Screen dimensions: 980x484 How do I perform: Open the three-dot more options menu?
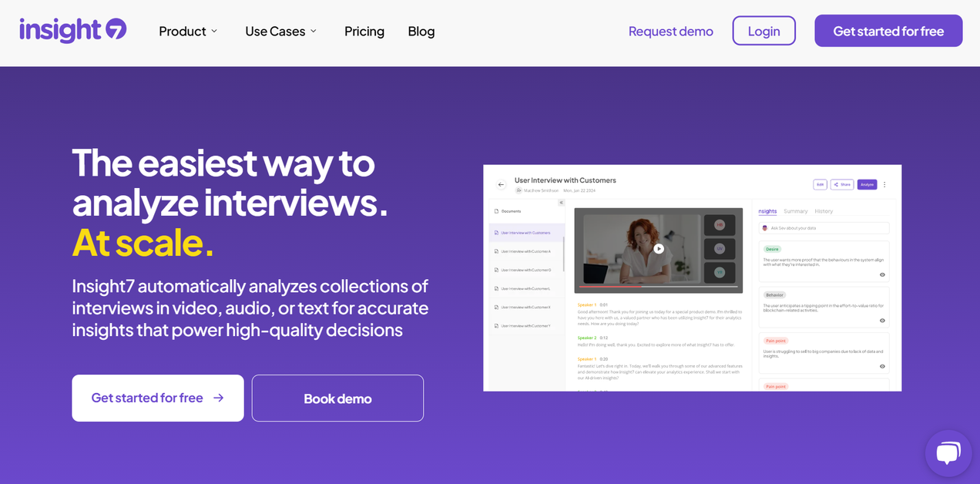(x=884, y=185)
